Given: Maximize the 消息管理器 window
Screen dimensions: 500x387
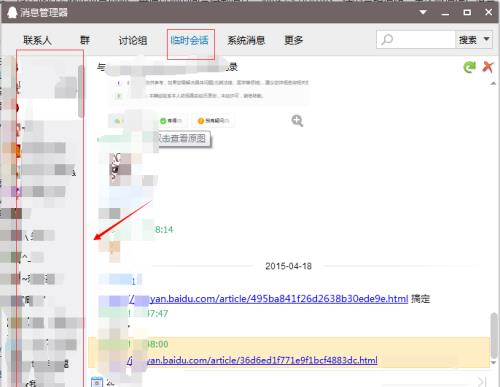Looking at the screenshot, I should 467,13.
